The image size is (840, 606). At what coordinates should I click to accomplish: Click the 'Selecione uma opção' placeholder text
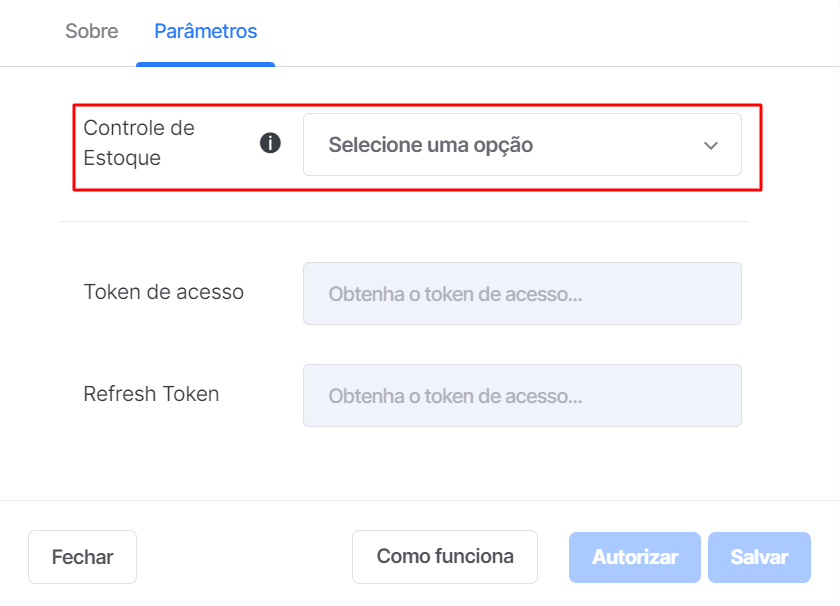pos(431,145)
